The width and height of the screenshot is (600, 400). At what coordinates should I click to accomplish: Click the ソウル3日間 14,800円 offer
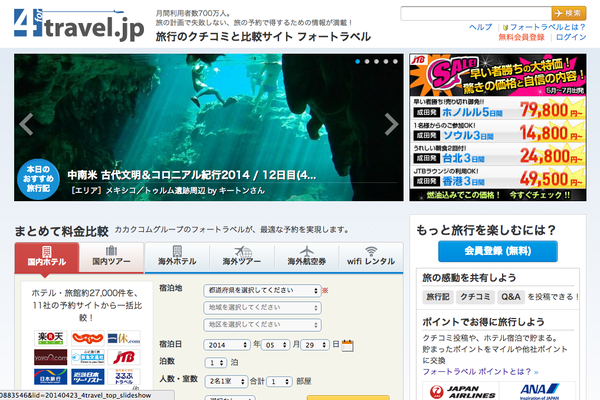pyautogui.click(x=497, y=131)
